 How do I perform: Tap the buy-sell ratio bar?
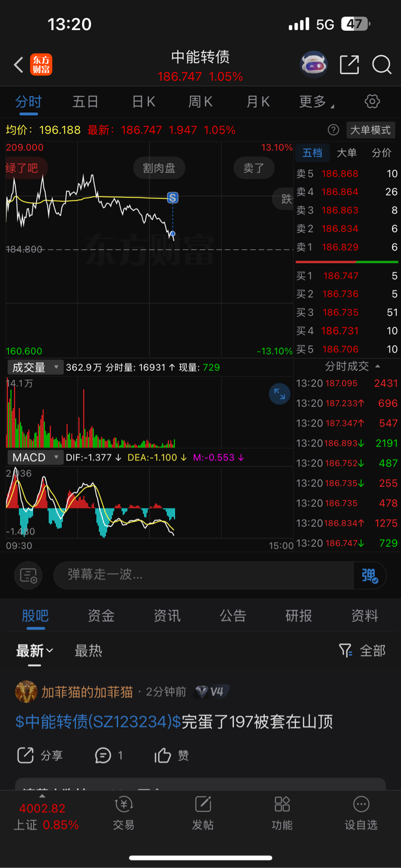tap(347, 262)
